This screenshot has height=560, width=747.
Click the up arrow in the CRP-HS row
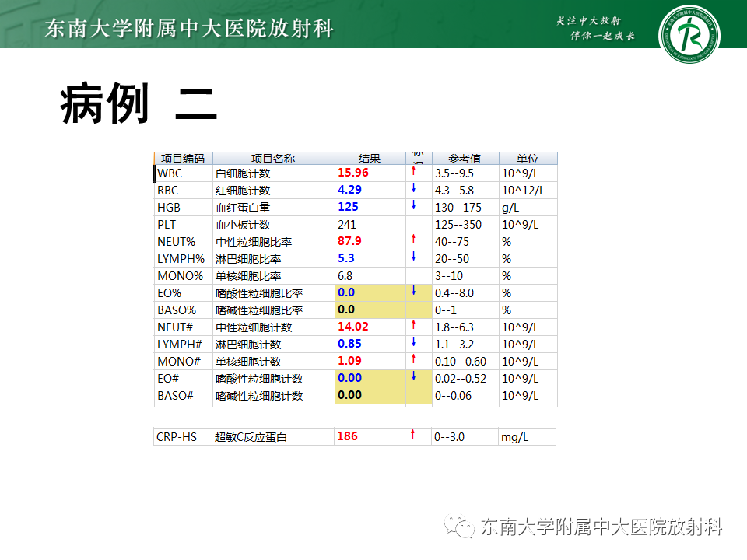[412, 434]
